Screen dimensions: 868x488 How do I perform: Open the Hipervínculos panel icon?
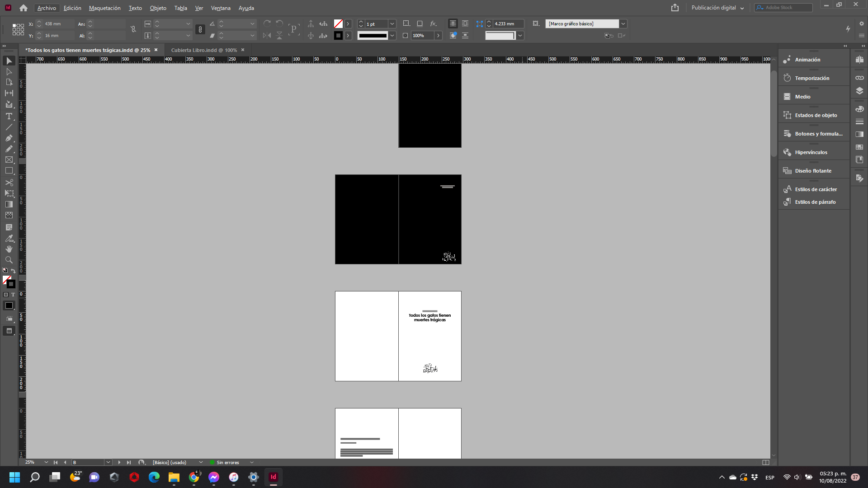pyautogui.click(x=787, y=152)
